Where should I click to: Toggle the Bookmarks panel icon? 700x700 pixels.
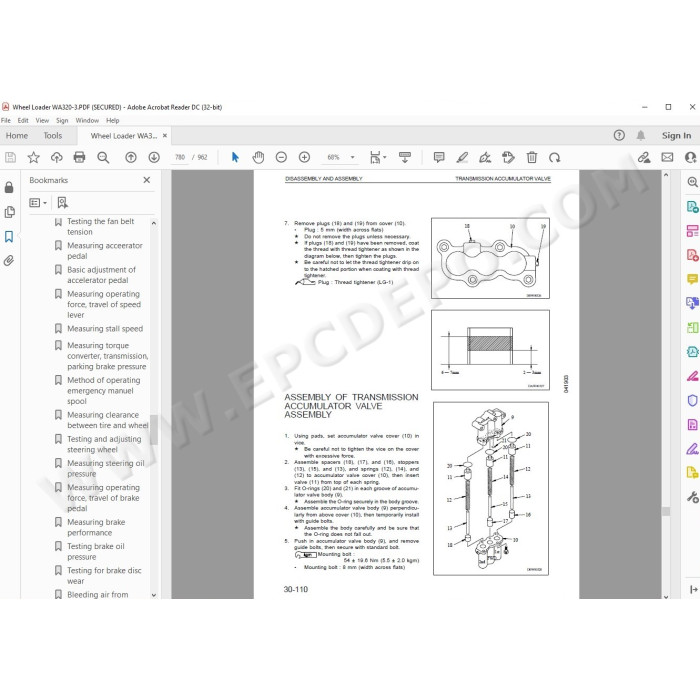click(9, 236)
